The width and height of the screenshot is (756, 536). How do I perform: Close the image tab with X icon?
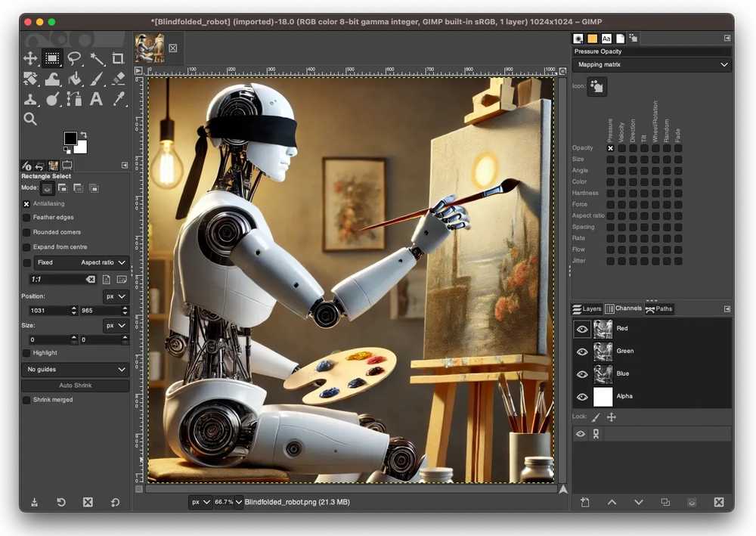(173, 48)
